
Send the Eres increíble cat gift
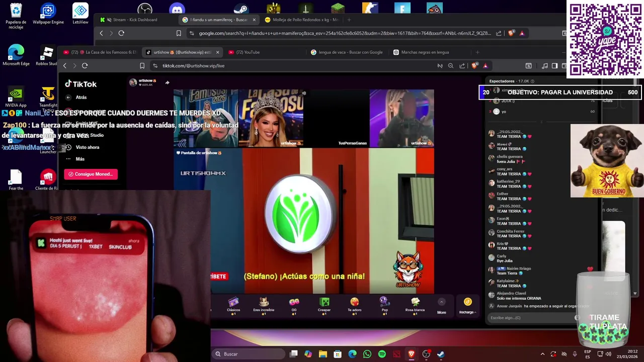point(264,305)
